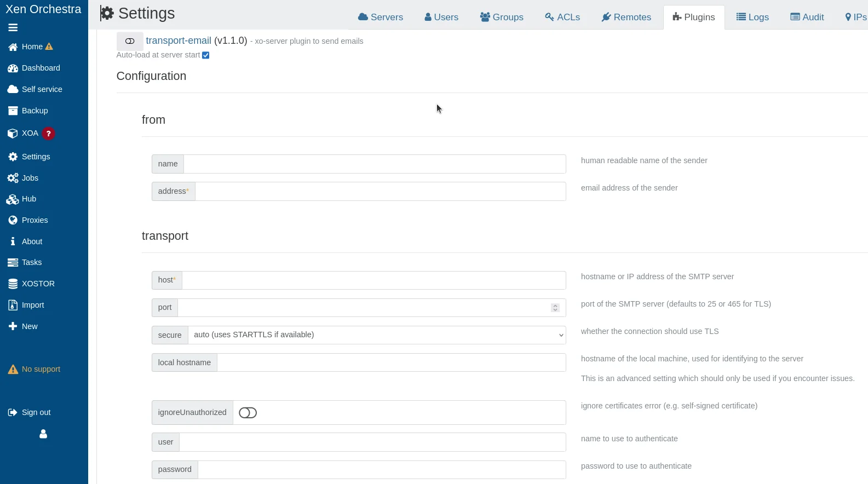Switch to the Remotes tab
868x484 pixels.
(x=626, y=18)
